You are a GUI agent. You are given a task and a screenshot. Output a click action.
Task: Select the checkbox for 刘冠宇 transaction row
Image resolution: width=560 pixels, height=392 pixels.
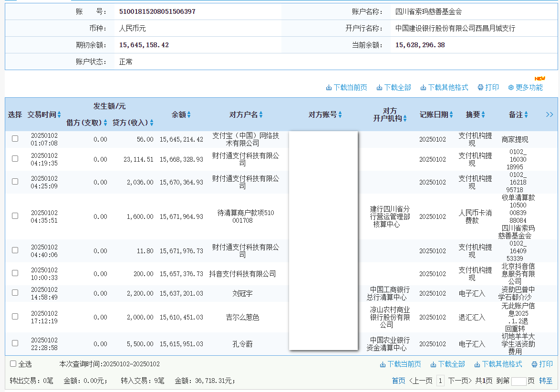point(15,293)
